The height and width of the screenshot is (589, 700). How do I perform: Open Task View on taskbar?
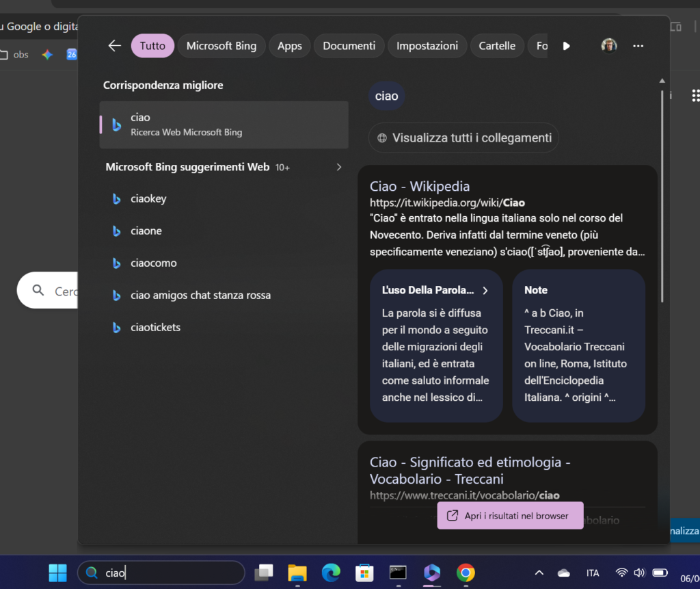264,573
